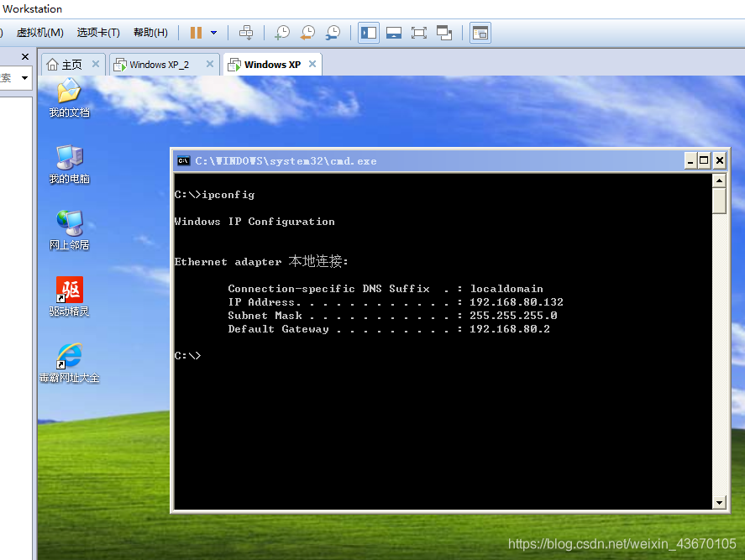
Task: Select the 毒霸网址大全 desktop shortcut
Action: click(x=70, y=364)
